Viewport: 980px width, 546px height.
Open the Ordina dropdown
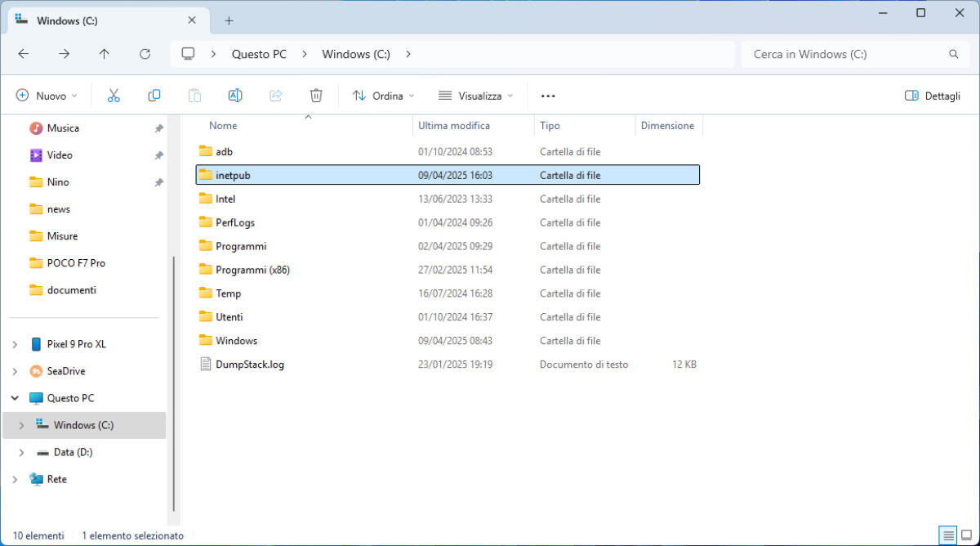(382, 96)
